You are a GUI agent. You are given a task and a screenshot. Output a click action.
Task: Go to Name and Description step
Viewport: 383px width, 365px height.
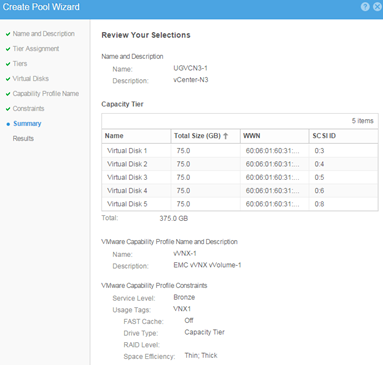(x=44, y=34)
